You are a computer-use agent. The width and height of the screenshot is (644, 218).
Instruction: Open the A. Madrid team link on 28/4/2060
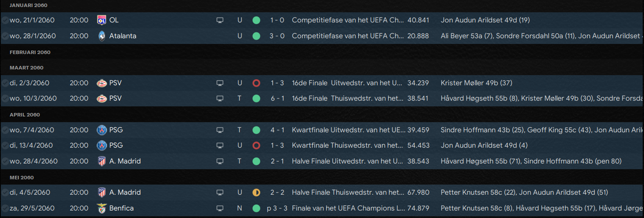125,161
